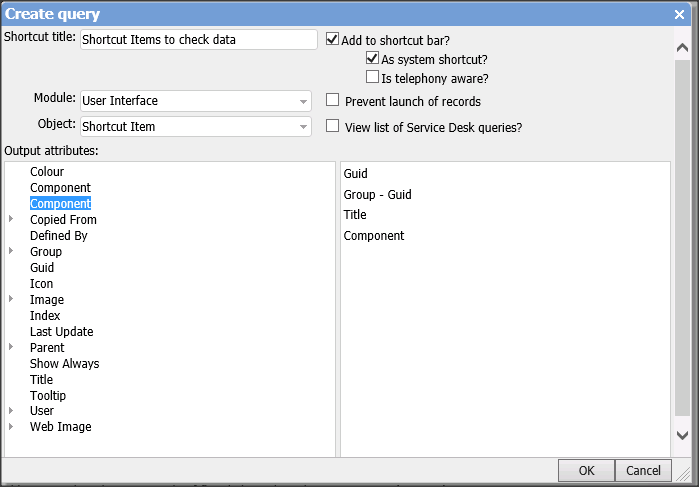
Task: Expand the Web Image attribute node
Action: coord(11,426)
